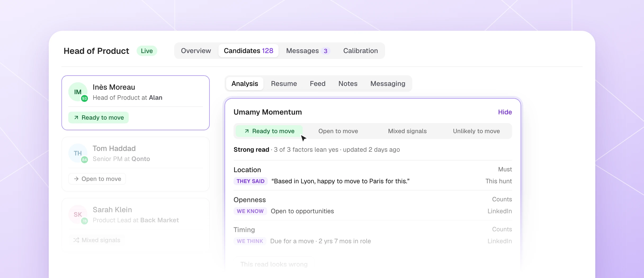
Task: Open the Messages tab with 3 unread
Action: [x=308, y=51]
